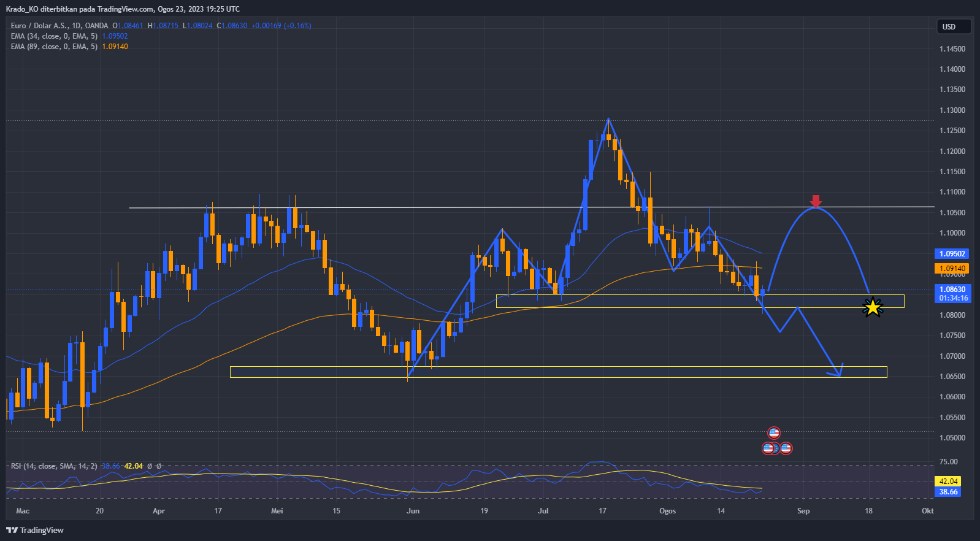Screen dimensions: 980x541
Task: Click the Okt label on time axis
Action: point(928,511)
